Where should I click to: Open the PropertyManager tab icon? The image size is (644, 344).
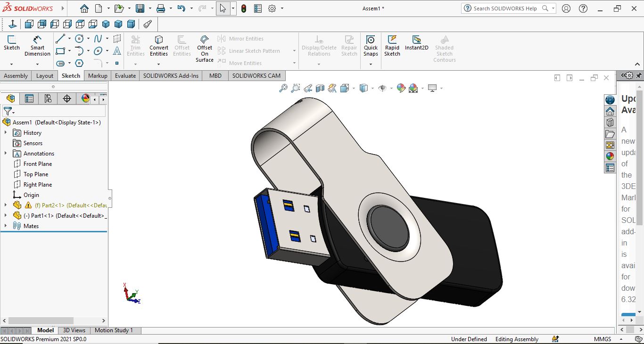click(x=29, y=98)
